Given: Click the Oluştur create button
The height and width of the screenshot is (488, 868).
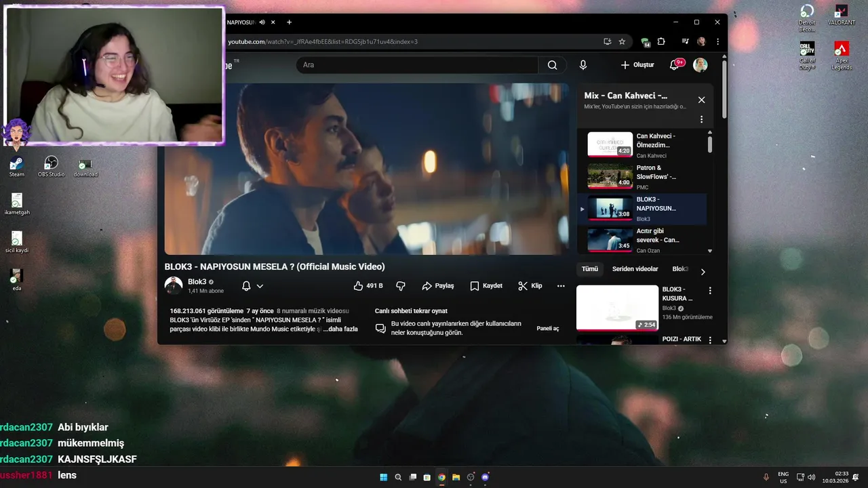Looking at the screenshot, I should pos(637,65).
